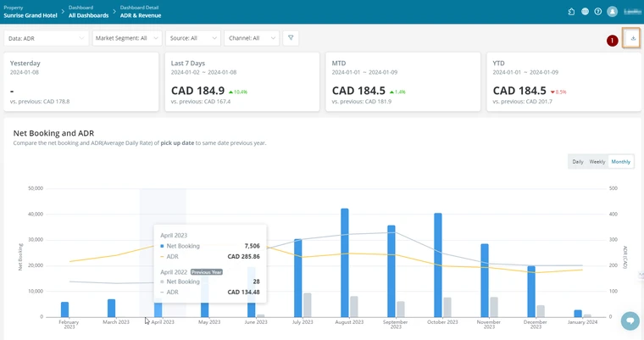
Task: Click the October 2023 blue booking bar
Action: [x=438, y=265]
